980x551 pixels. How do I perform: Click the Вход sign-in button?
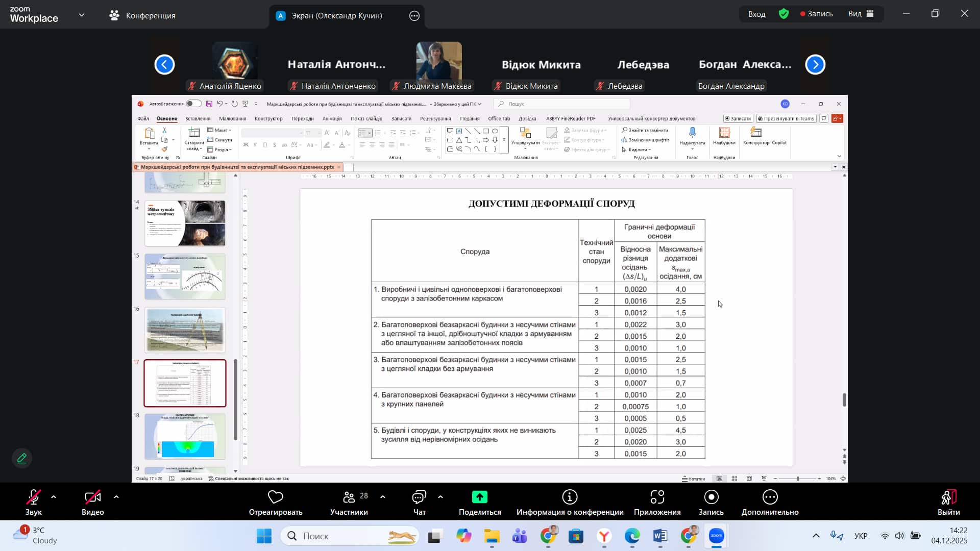point(756,14)
